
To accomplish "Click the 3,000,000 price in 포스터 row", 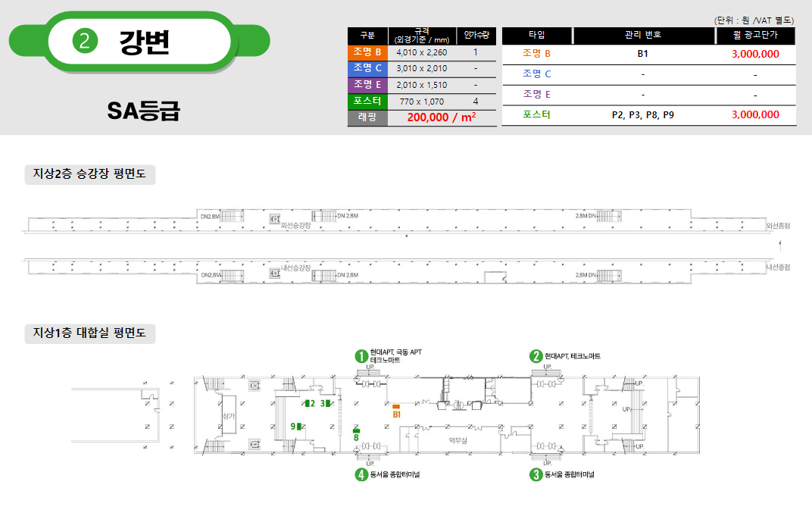I will 755,114.
